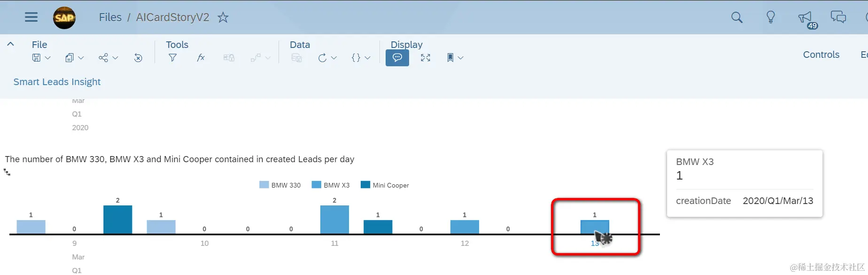The height and width of the screenshot is (275, 868).
Task: Click axis label 11
Action: coord(334,244)
